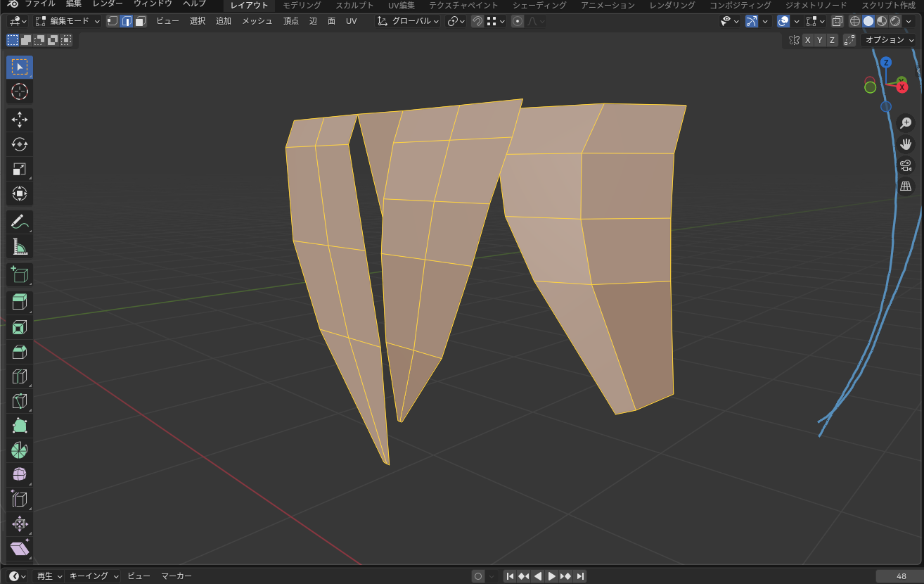The width and height of the screenshot is (924, 584).
Task: Activate the Extrude Region tool
Action: (x=20, y=303)
